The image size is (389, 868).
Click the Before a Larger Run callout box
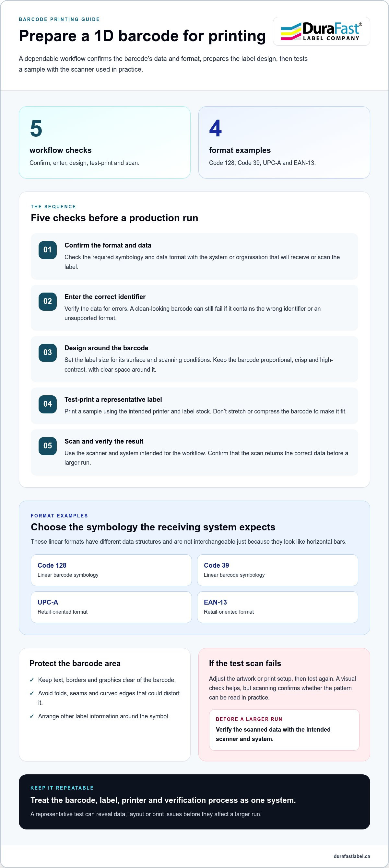(284, 730)
